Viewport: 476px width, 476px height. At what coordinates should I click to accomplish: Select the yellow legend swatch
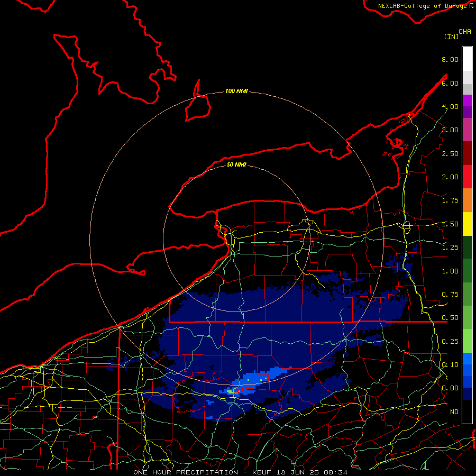point(467,224)
